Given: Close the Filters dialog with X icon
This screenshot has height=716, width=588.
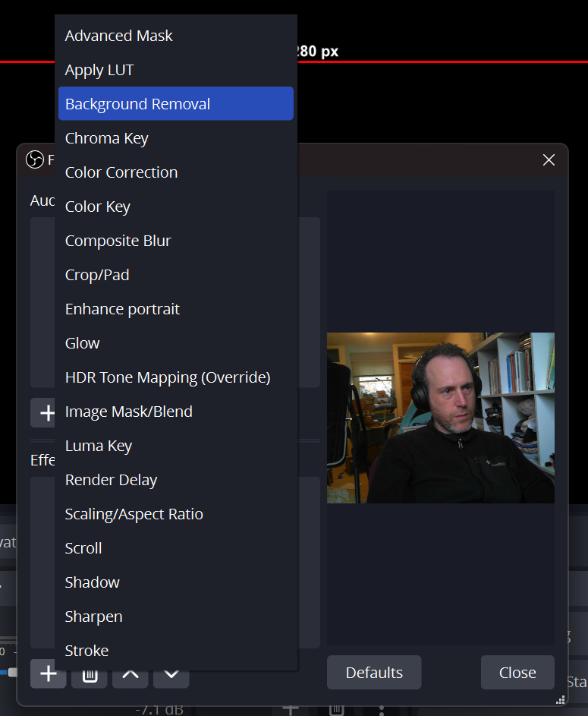Looking at the screenshot, I should 549,159.
